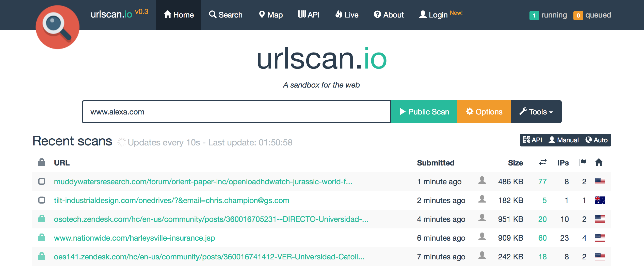Click the '6 minutes ago' timestamp
Screen dimensions: 644x266
click(x=441, y=238)
